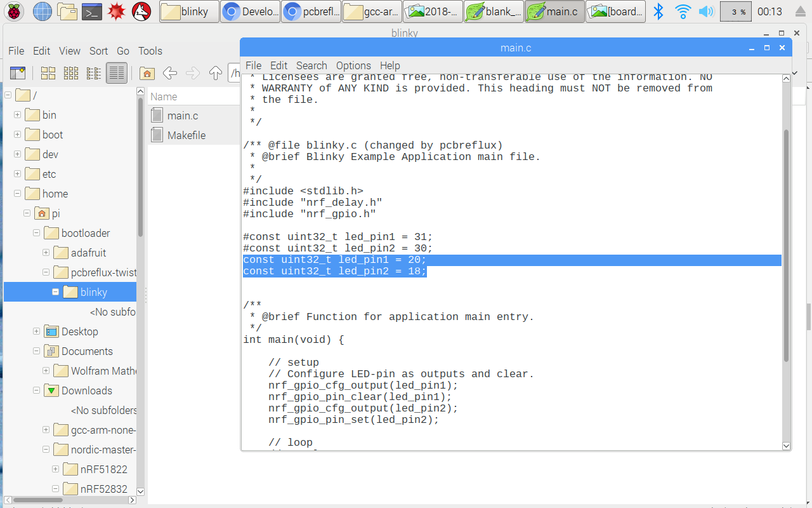This screenshot has width=812, height=508.
Task: Open the main.c editor Options menu
Action: [353, 65]
